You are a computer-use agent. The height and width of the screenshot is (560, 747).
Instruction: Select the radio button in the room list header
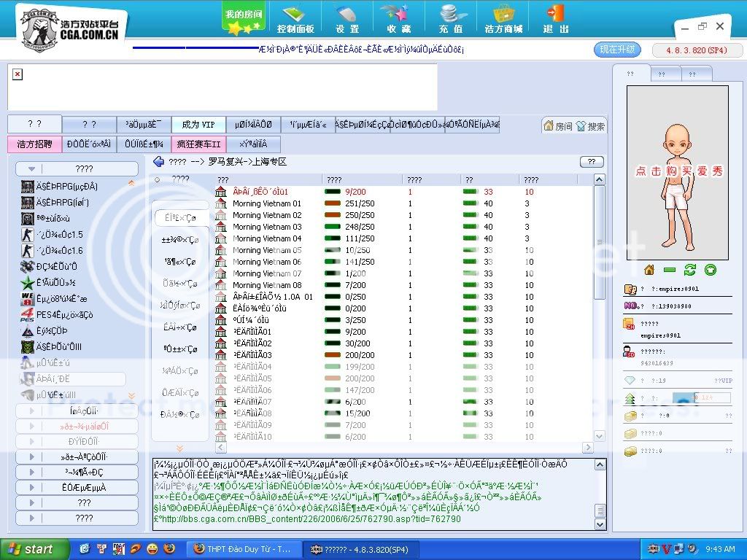tap(157, 179)
